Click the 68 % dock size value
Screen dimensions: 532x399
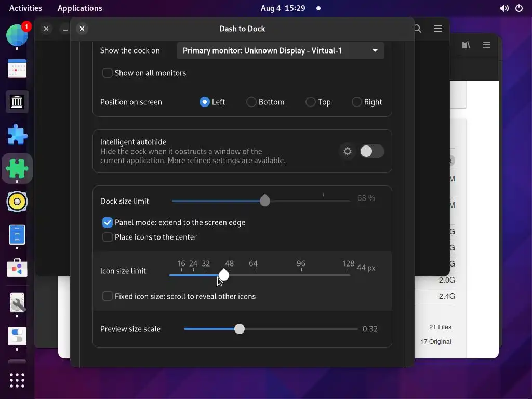366,198
